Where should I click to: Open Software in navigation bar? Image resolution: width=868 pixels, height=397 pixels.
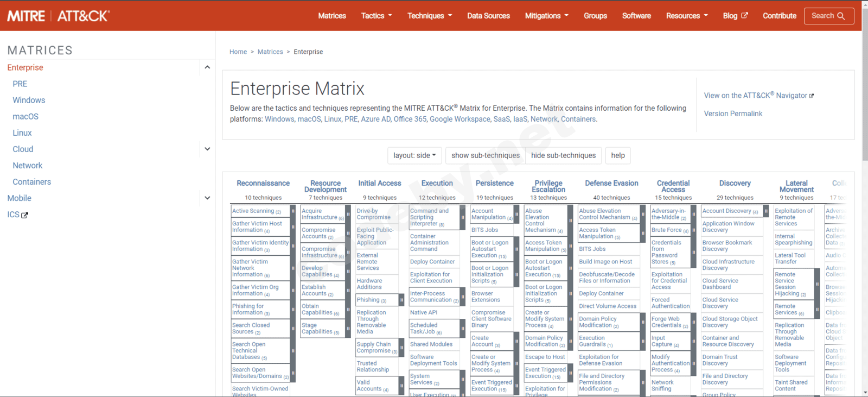point(636,16)
